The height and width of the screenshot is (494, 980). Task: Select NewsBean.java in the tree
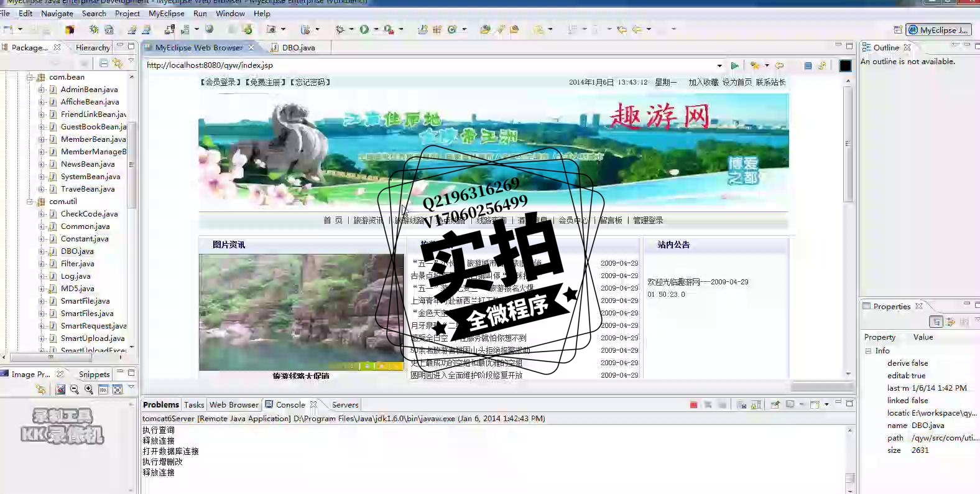click(87, 164)
